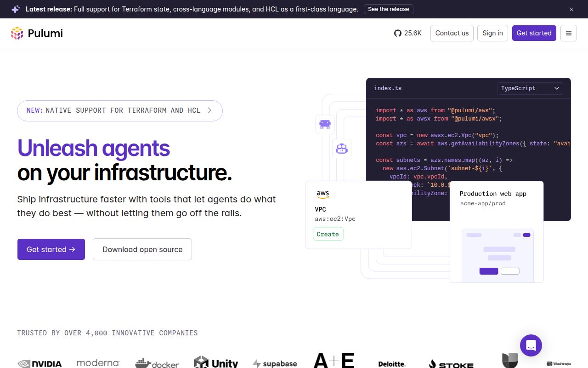This screenshot has width=588, height=368.
Task: Click the green Create badge
Action: (x=328, y=234)
